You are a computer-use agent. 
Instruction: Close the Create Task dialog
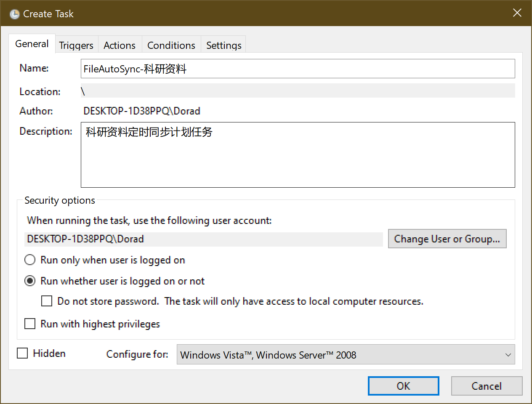coord(517,13)
